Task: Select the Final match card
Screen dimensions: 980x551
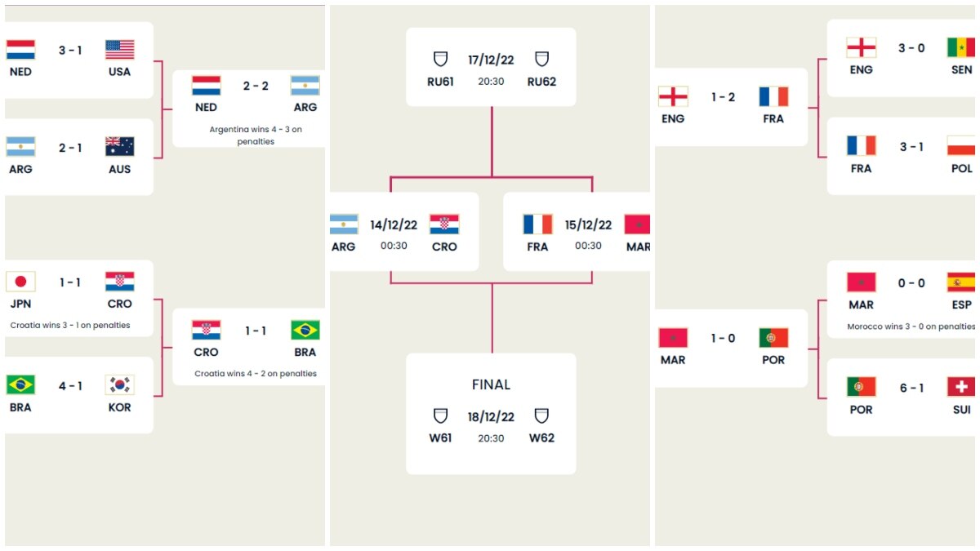Action: 491,413
